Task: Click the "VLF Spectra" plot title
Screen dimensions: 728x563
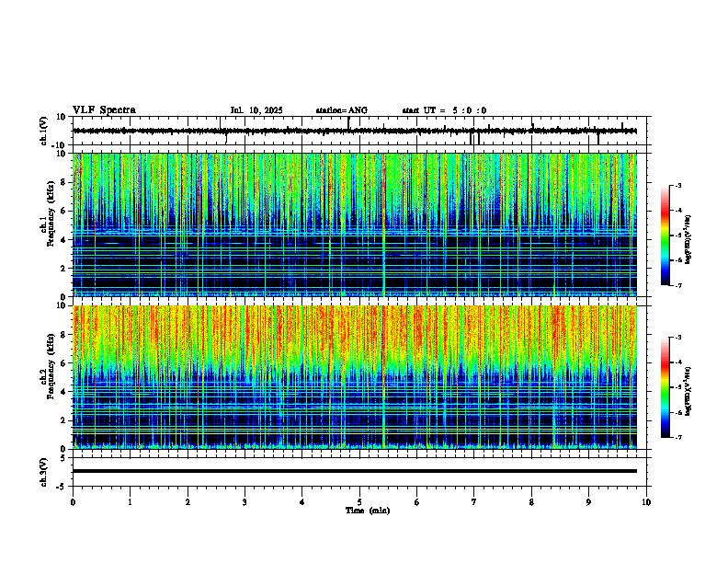Action: click(104, 110)
